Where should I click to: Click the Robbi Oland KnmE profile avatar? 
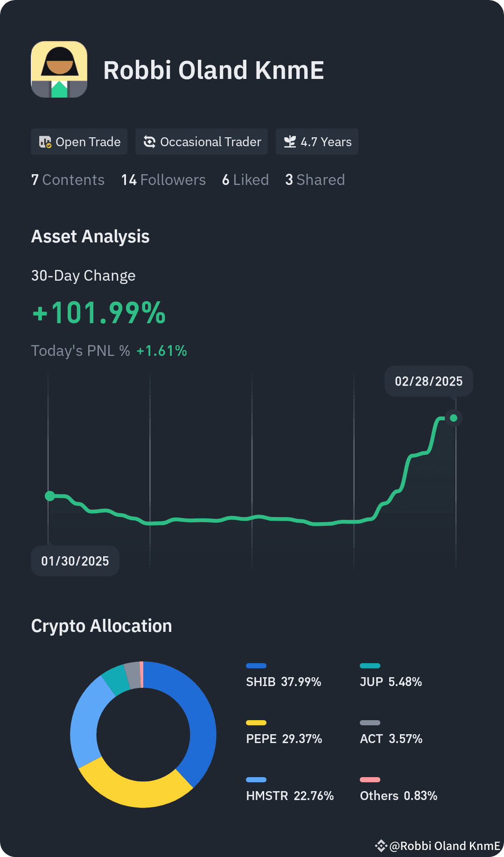[59, 69]
